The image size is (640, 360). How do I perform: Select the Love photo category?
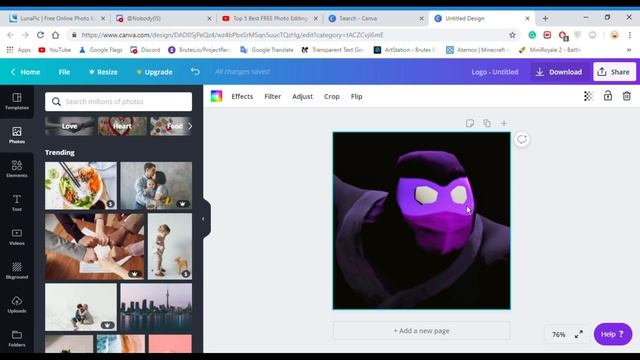[70, 126]
